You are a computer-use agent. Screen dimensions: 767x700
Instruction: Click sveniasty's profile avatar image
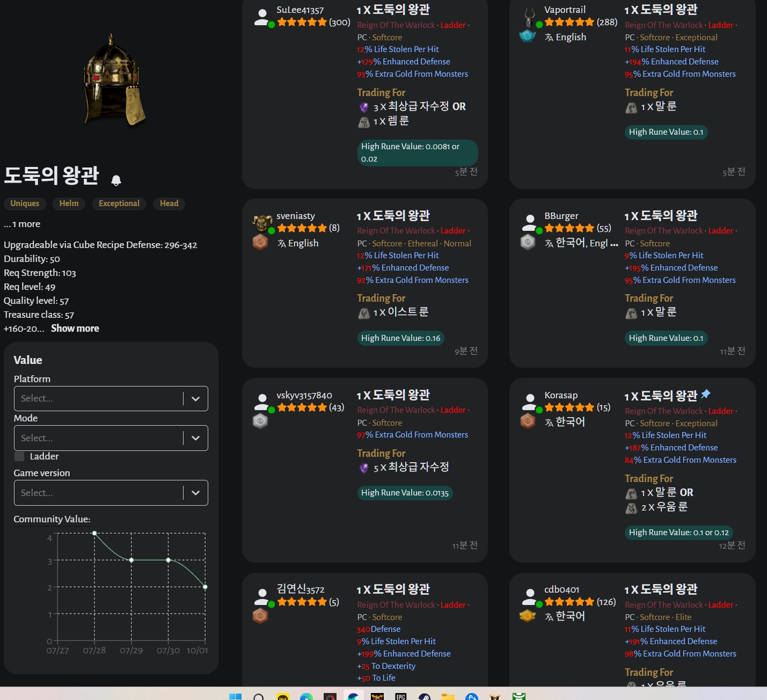262,222
